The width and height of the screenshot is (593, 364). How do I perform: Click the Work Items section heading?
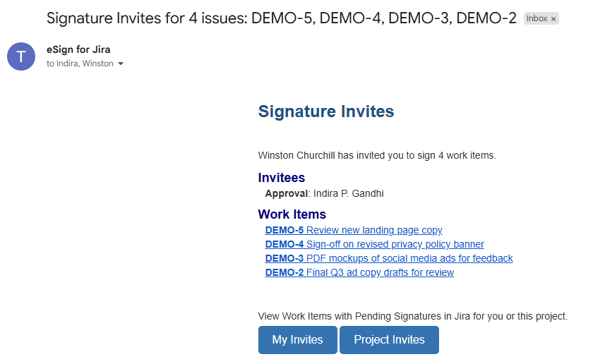292,214
